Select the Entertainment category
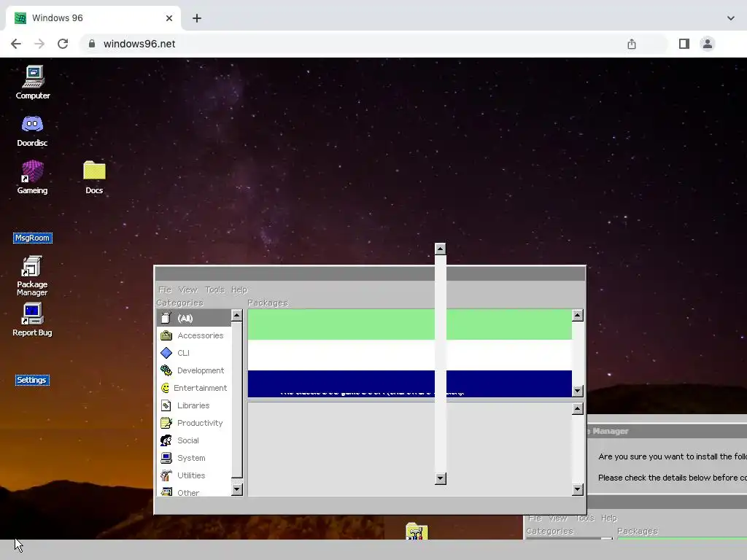Image resolution: width=747 pixels, height=560 pixels. (x=194, y=388)
